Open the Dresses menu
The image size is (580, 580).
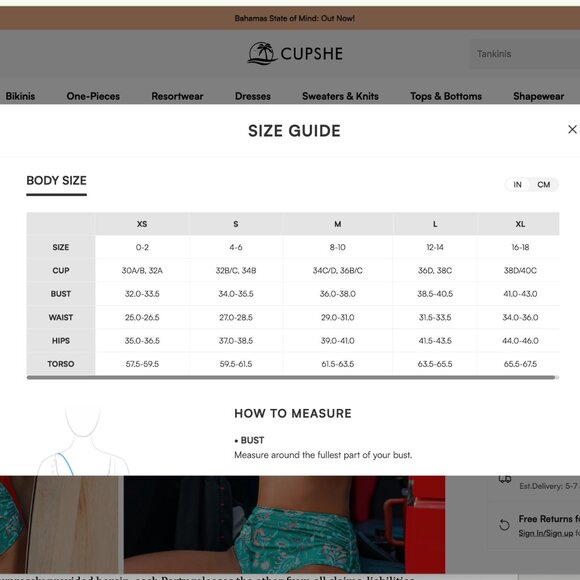pos(253,96)
